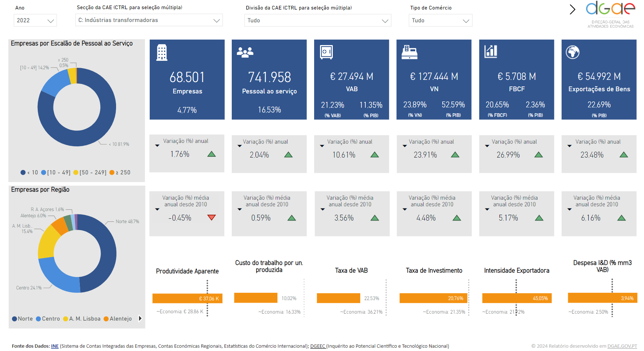Click the globe icon on the Exportações de Bens card
This screenshot has height=351, width=644.
[x=573, y=52]
